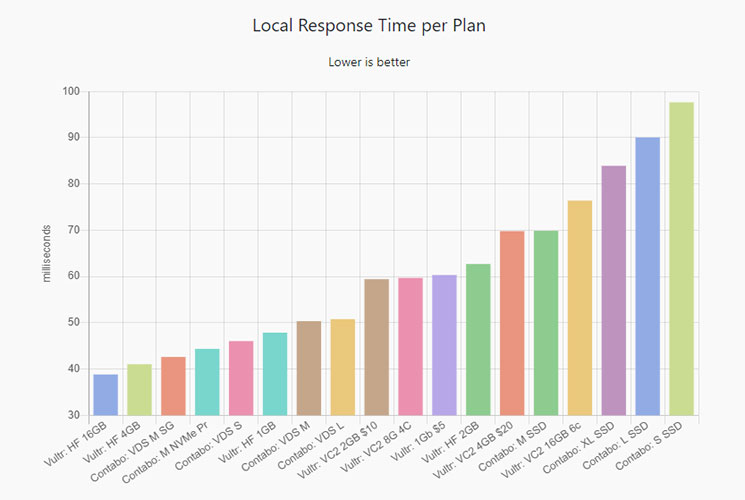
Task: Click the Vultr: VC2 4GB $20 bar
Action: tap(512, 323)
